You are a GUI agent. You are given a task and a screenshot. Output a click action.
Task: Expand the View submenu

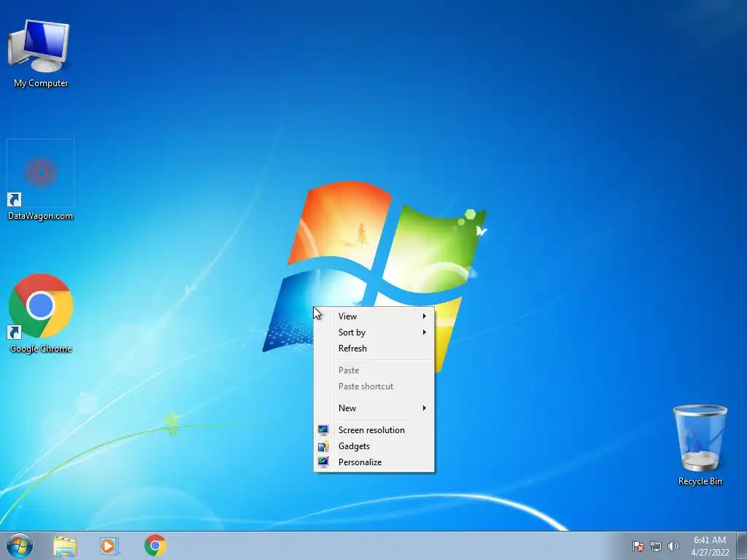point(374,316)
